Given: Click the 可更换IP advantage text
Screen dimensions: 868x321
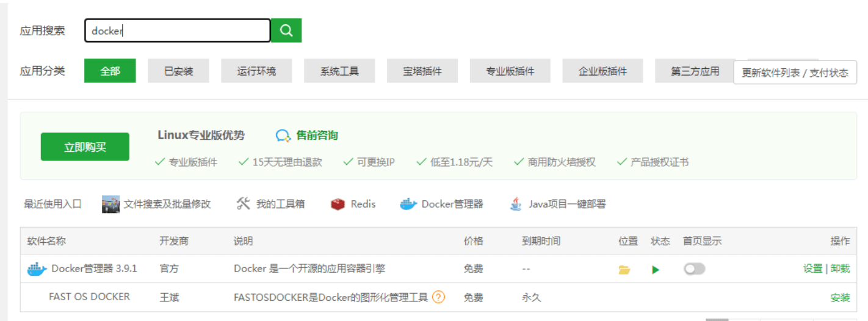Looking at the screenshot, I should tap(376, 162).
